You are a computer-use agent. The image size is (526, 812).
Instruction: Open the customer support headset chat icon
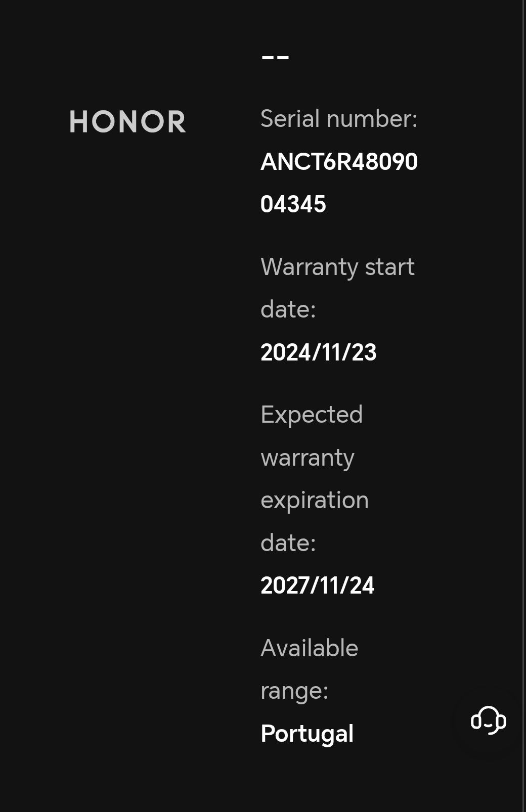click(x=488, y=720)
